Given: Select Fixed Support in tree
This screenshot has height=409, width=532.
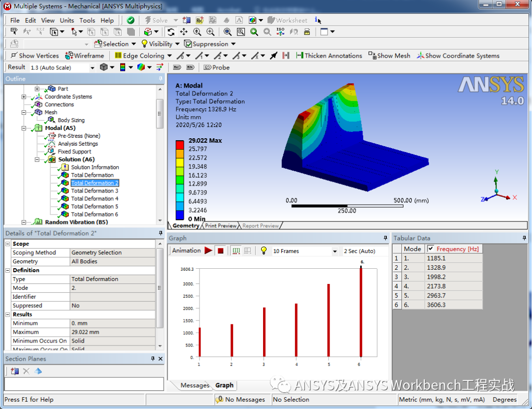Looking at the screenshot, I should (x=74, y=152).
